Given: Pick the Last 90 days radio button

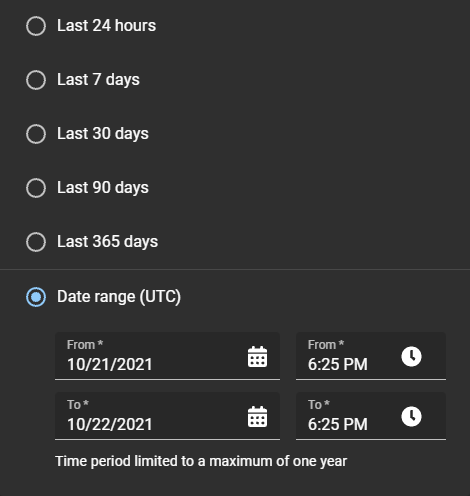Looking at the screenshot, I should [x=36, y=188].
